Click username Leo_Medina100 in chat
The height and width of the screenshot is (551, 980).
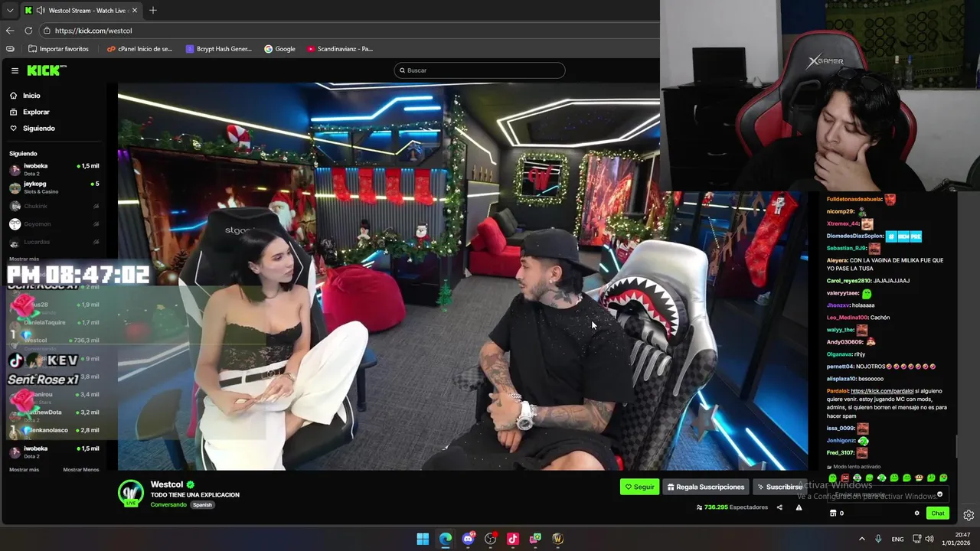pos(847,318)
